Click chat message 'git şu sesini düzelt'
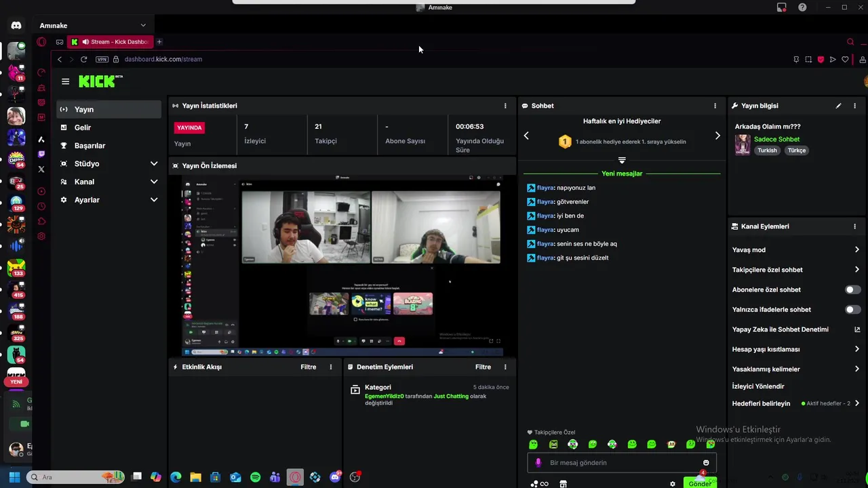 click(x=583, y=258)
